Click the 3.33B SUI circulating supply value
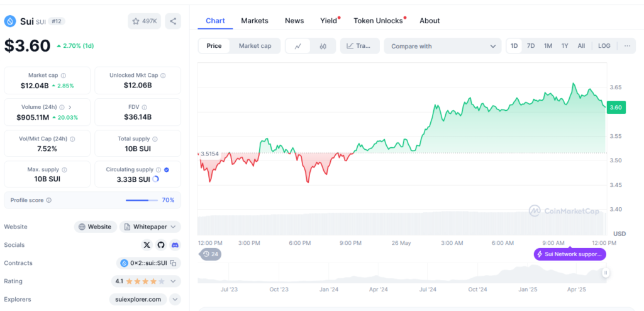 pos(133,180)
